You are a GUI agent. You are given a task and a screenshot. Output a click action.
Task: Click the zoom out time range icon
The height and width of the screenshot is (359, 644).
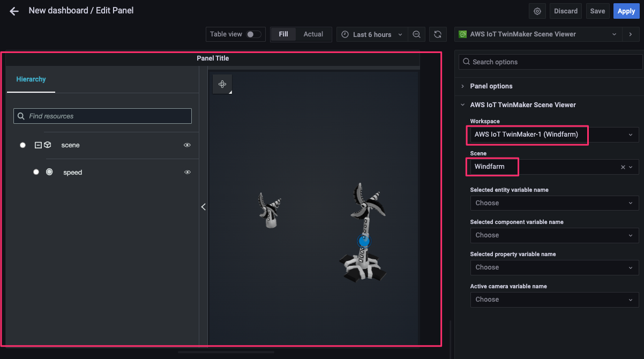(x=416, y=34)
